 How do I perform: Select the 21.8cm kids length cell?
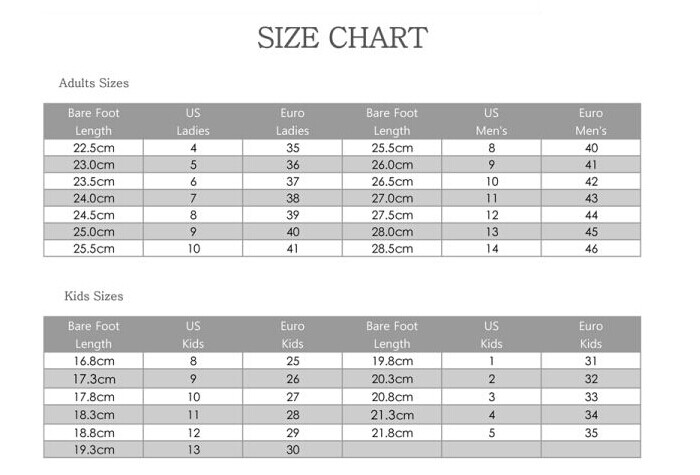tap(392, 433)
